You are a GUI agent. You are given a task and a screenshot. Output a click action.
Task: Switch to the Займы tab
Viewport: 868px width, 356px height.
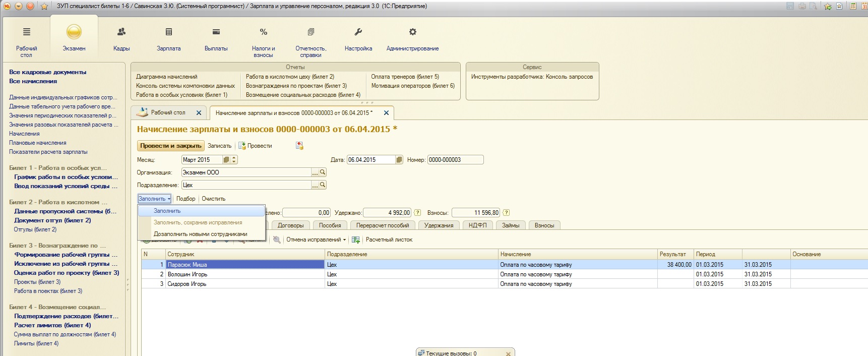[x=511, y=225]
